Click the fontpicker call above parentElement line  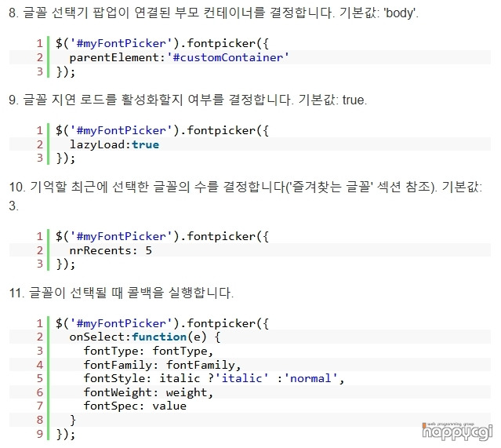coord(162,43)
